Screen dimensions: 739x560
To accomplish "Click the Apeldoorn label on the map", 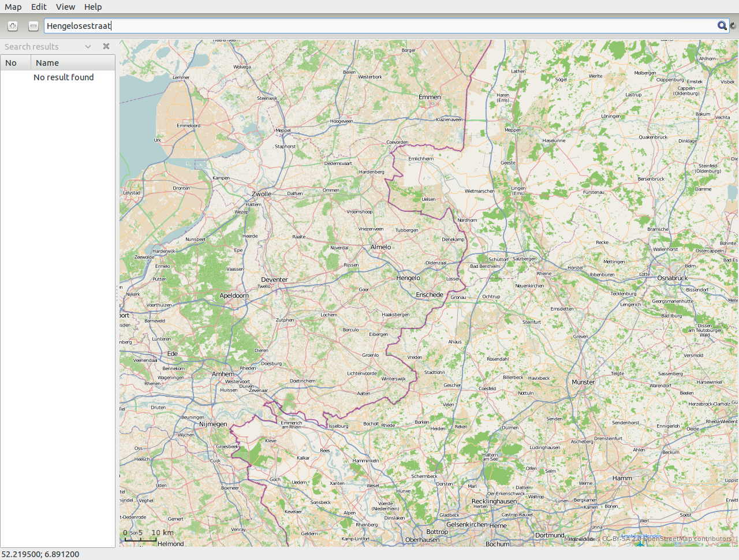I will [234, 296].
